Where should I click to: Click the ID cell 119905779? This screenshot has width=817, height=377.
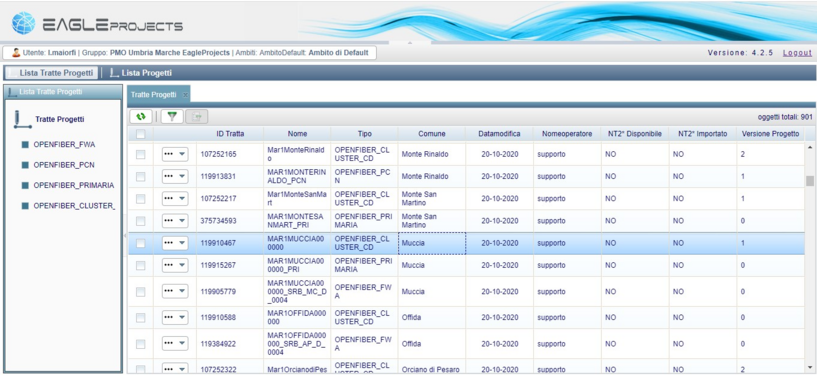230,292
